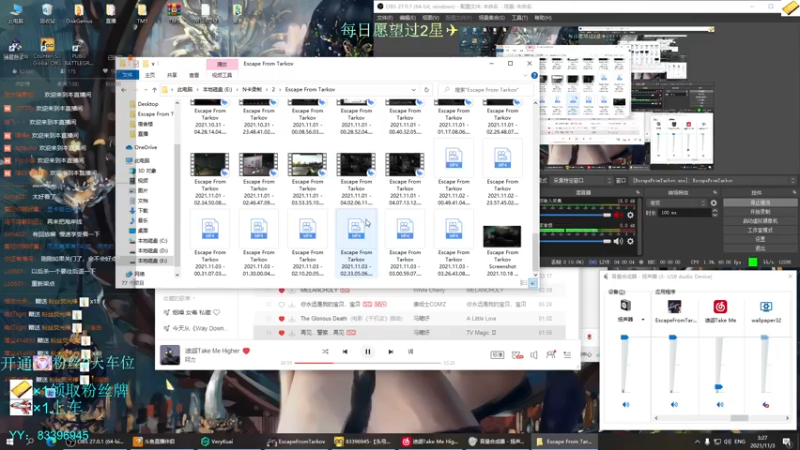800x450 pixels.
Task: Enable Studio Mode in OBS controls
Action: [x=760, y=230]
